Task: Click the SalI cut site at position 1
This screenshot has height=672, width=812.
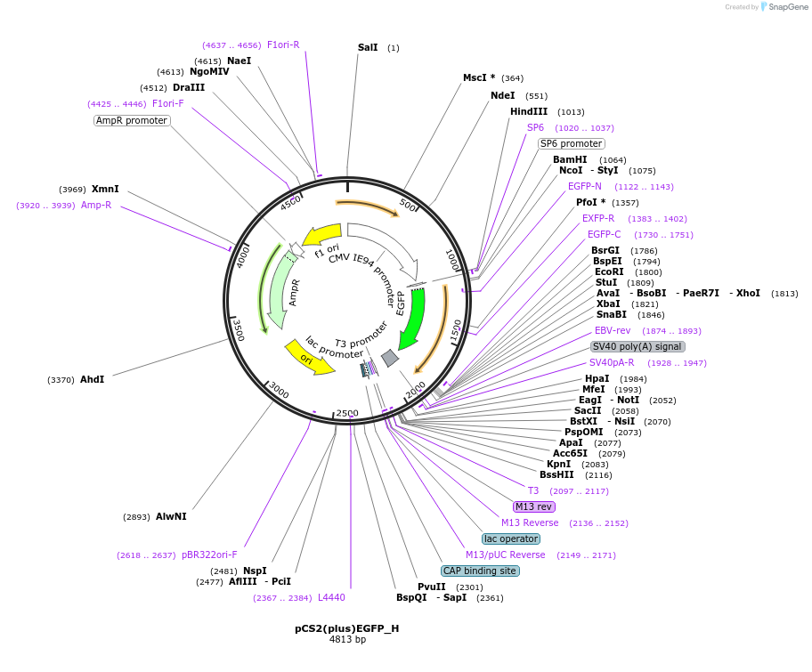Action: (367, 47)
